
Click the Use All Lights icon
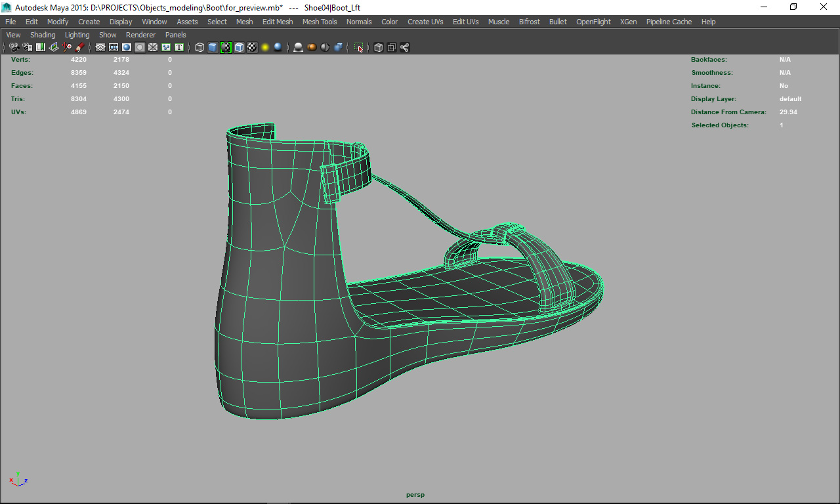(265, 47)
